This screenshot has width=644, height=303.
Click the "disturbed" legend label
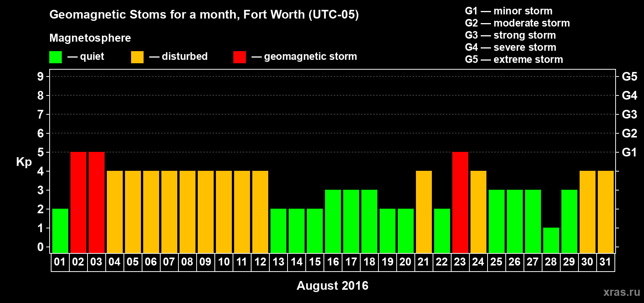click(x=184, y=56)
